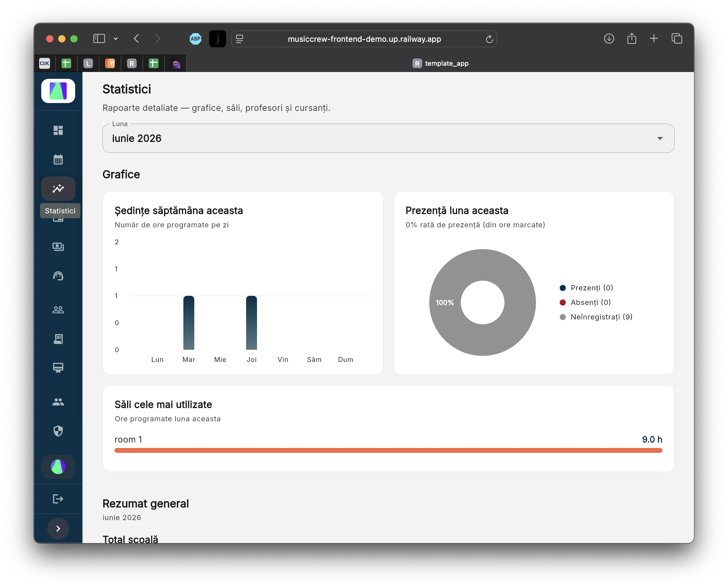Click the 9.0 h value for room 1
The height and width of the screenshot is (588, 728).
click(x=652, y=440)
